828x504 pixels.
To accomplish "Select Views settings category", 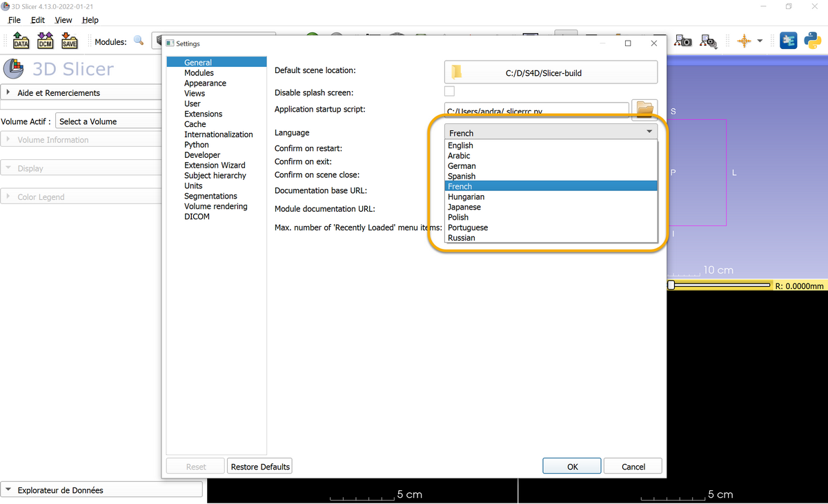I will [x=217, y=93].
